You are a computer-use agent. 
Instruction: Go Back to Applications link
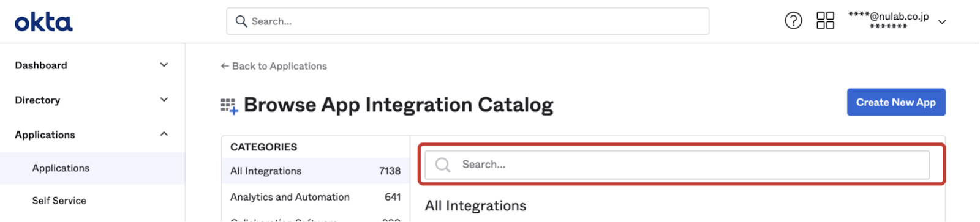(x=279, y=66)
